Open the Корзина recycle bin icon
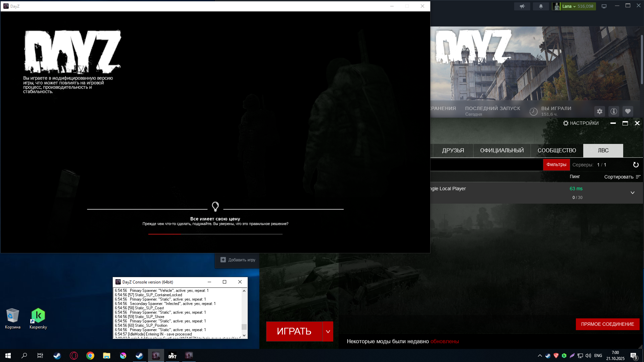This screenshot has width=644, height=362. tap(13, 319)
